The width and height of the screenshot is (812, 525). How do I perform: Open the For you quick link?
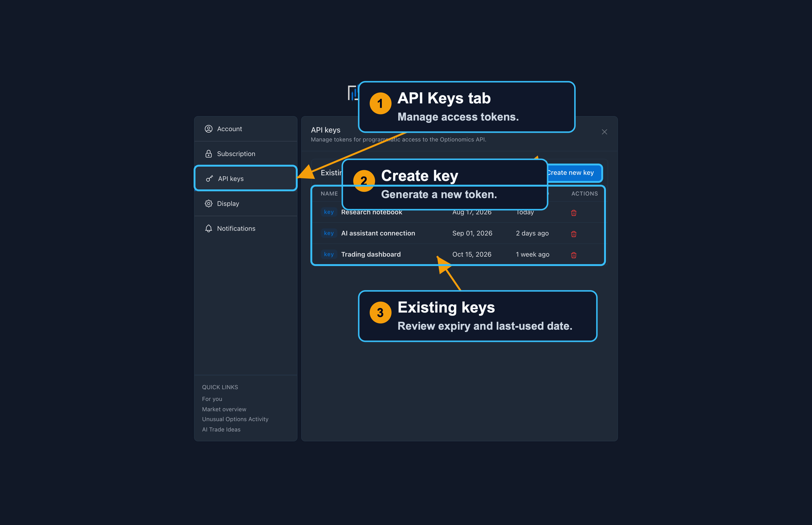tap(212, 399)
